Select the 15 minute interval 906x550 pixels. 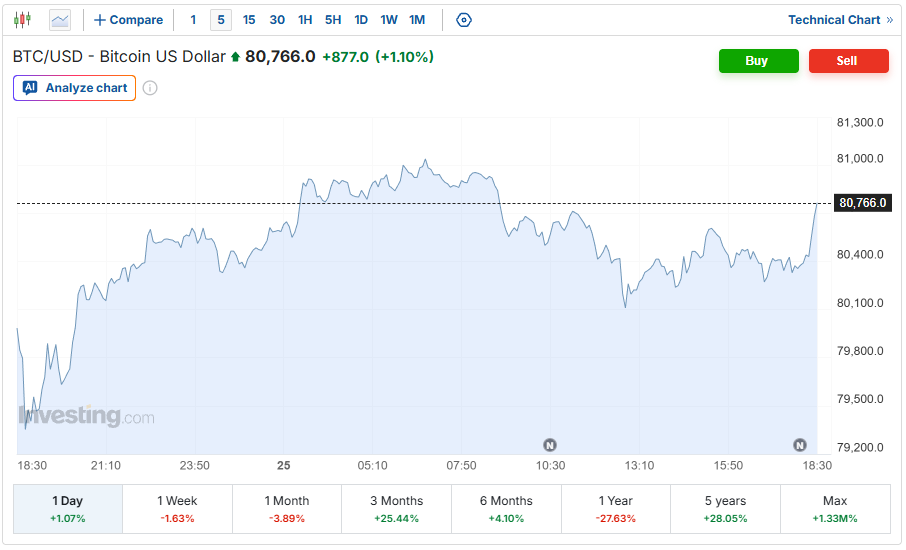click(249, 20)
